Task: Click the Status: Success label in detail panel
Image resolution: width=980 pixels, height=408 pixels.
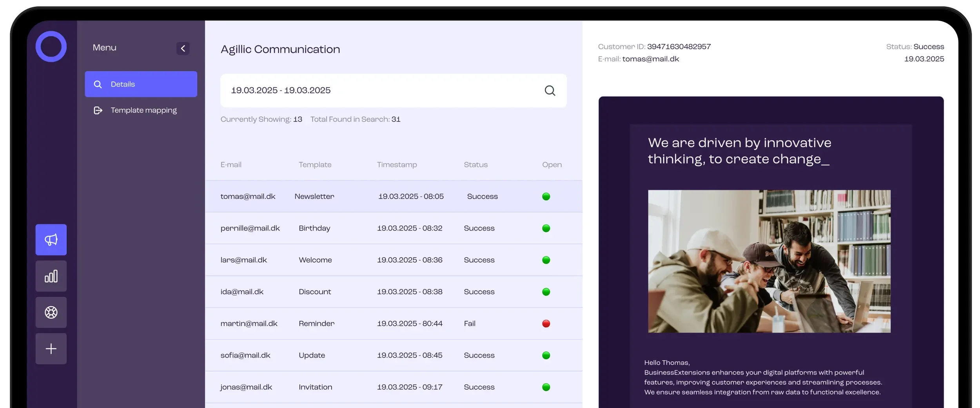Action: coord(915,47)
